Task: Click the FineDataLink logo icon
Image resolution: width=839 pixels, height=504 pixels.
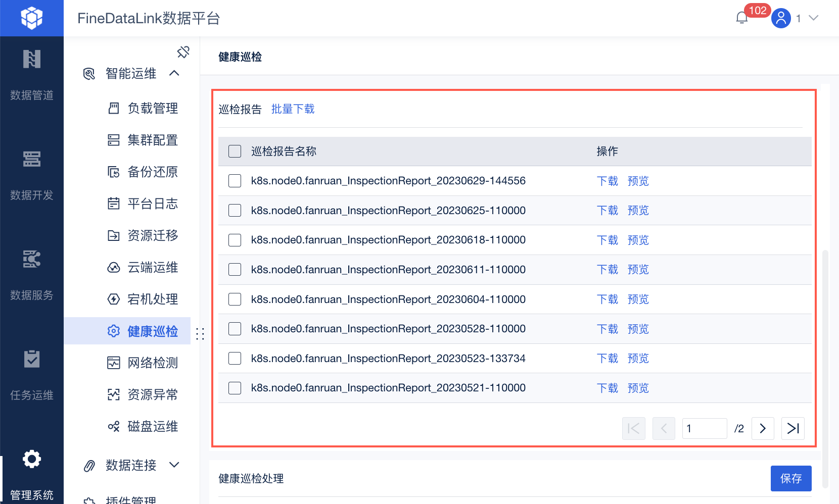Action: tap(32, 18)
